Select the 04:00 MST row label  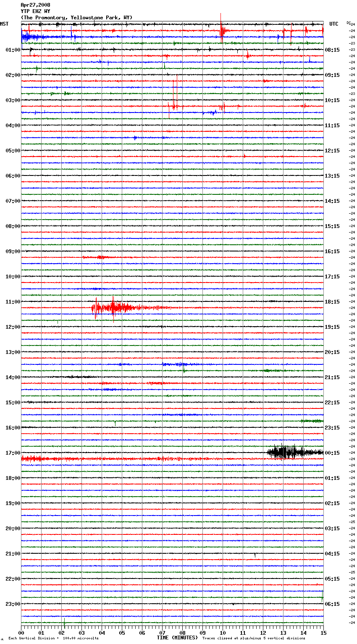(13, 126)
